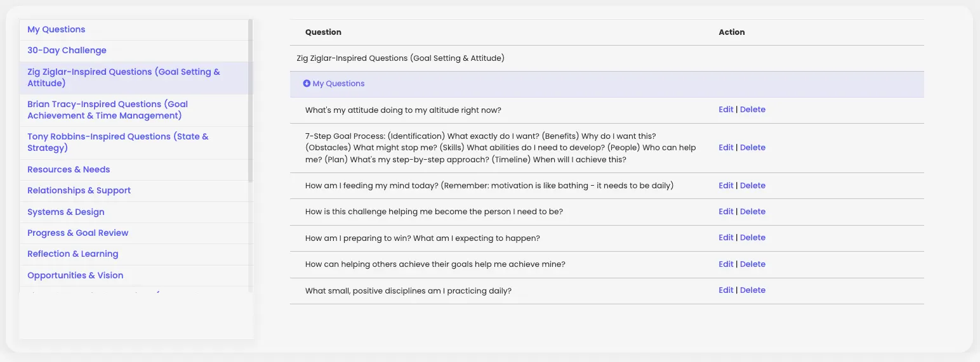Viewport: 980px width, 362px height.
Task: Edit the 7-Step Goal Process question
Action: [x=725, y=148]
